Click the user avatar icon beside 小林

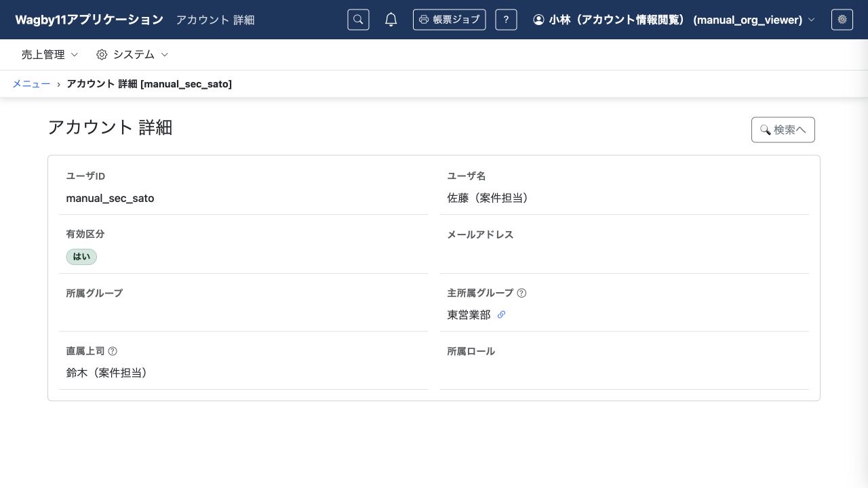coord(538,20)
